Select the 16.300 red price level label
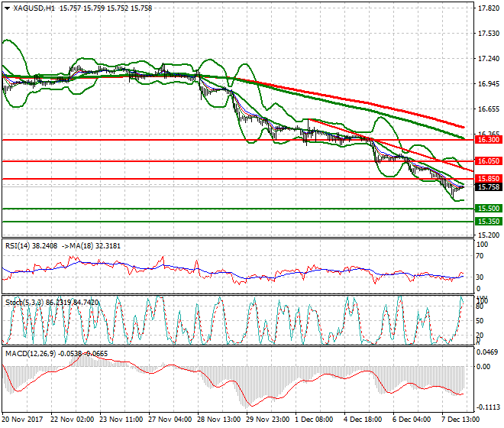Viewport: 504px width, 428px height. click(489, 140)
